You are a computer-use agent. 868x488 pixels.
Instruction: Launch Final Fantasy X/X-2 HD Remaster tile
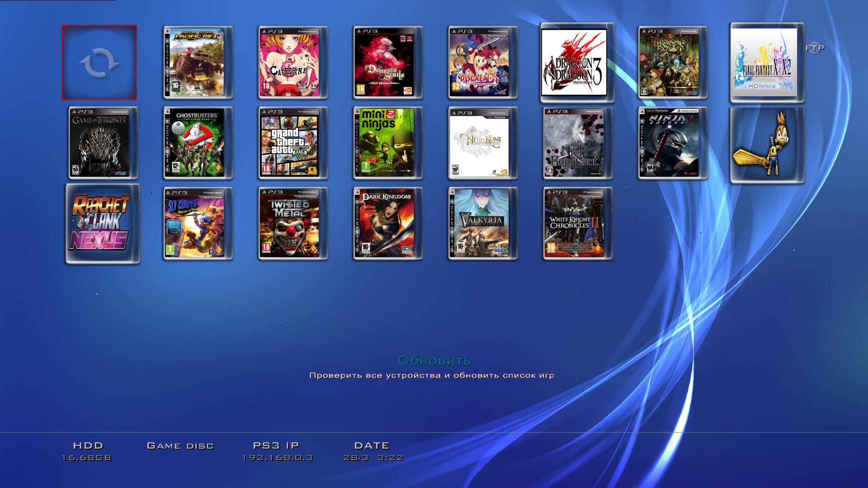tap(767, 62)
